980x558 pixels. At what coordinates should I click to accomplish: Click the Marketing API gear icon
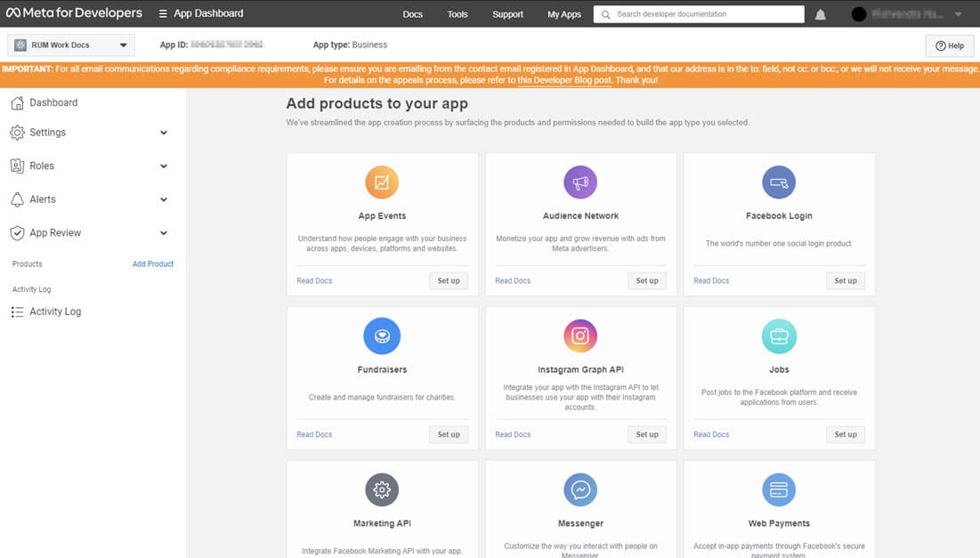point(382,489)
